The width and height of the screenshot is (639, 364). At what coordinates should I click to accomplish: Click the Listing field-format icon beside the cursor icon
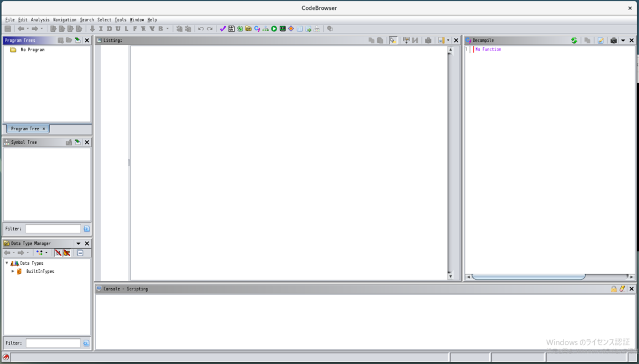click(406, 41)
